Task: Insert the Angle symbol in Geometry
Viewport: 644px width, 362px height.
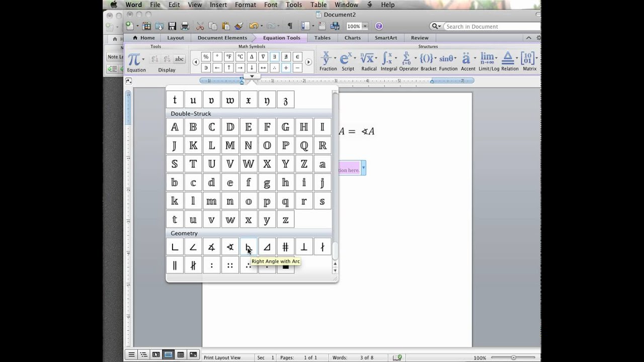Action: (193, 247)
